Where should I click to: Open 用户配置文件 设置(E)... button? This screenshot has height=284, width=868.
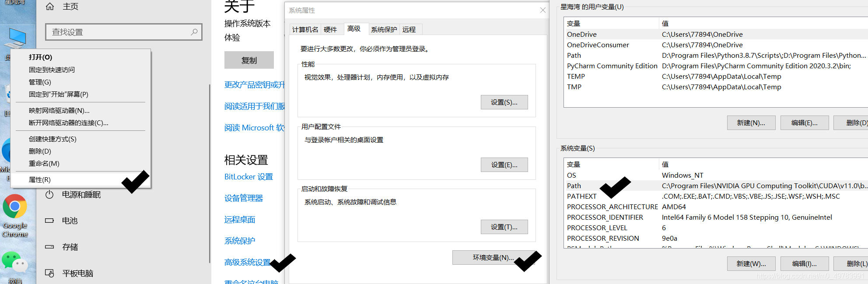click(504, 165)
